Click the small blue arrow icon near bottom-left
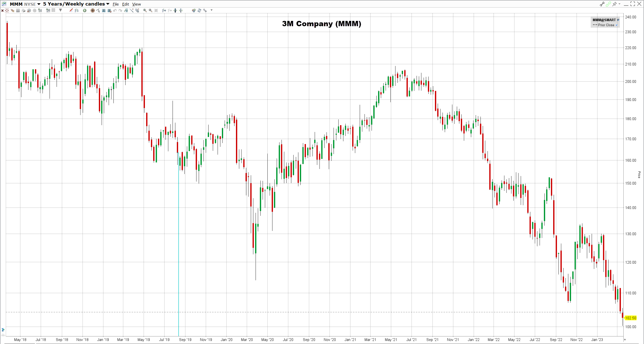This screenshot has width=644, height=344. coord(3,330)
